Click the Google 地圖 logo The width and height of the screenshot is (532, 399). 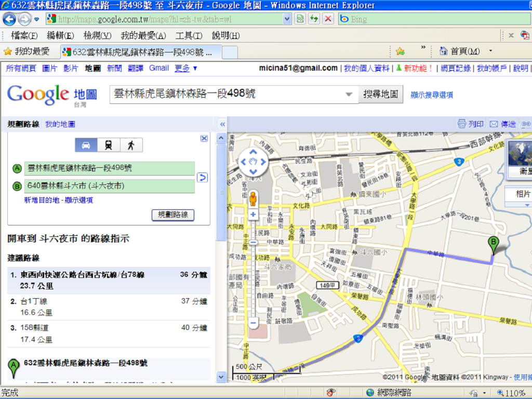click(52, 95)
